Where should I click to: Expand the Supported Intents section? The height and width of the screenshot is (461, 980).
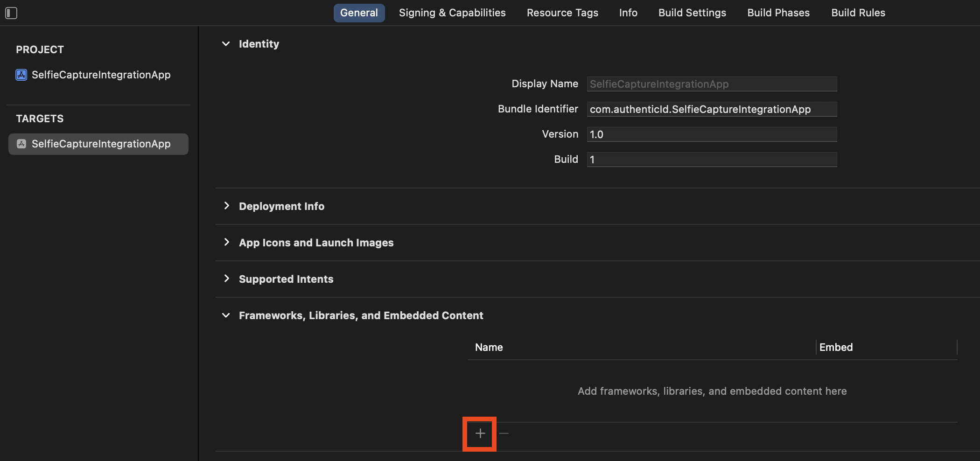(226, 279)
